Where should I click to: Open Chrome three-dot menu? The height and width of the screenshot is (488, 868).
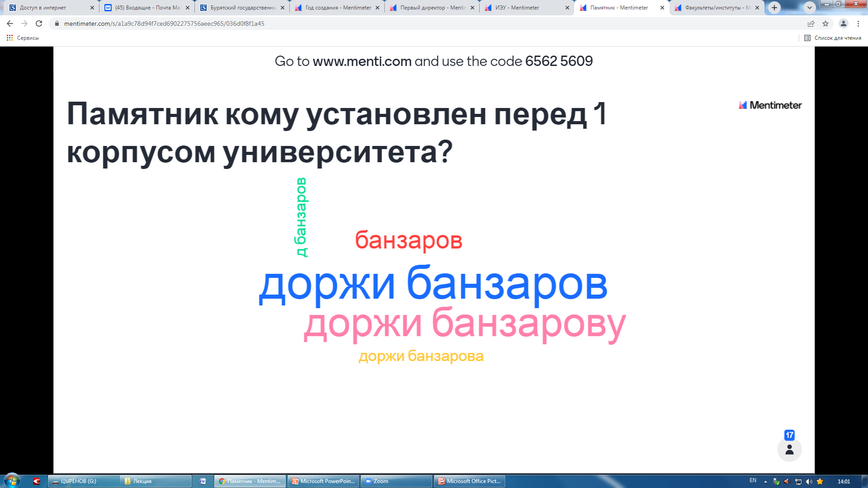[858, 23]
